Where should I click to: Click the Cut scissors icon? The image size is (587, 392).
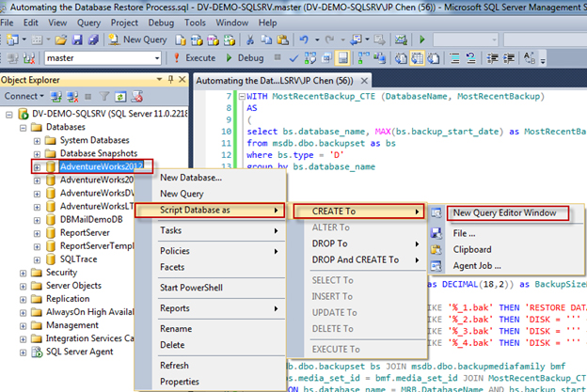[x=250, y=39]
